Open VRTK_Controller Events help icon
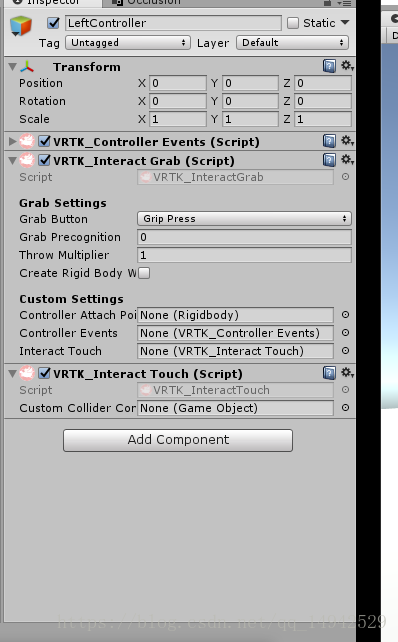 (x=329, y=141)
